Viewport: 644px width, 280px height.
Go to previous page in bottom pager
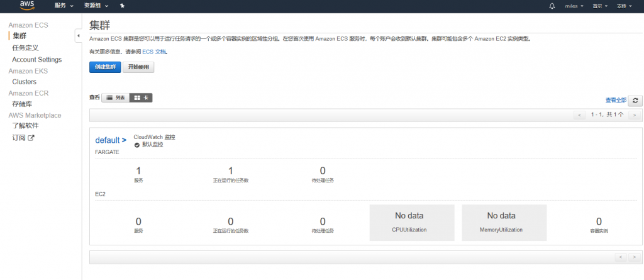621,257
